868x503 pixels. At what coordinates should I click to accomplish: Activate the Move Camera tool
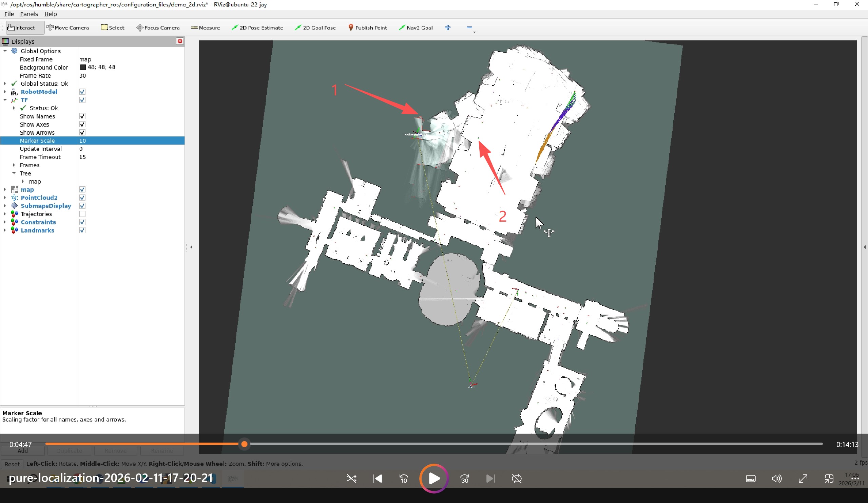click(68, 27)
